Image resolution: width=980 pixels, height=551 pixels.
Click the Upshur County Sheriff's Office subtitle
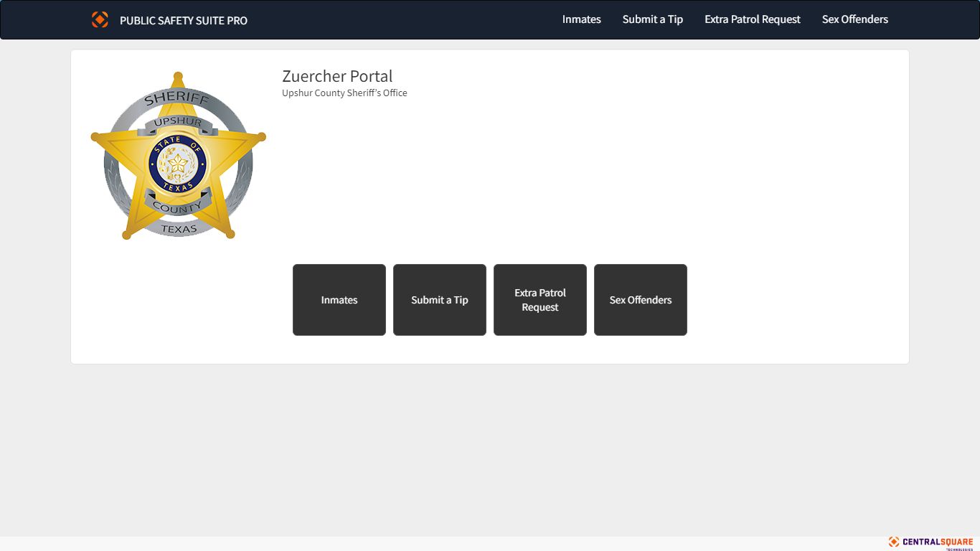344,93
